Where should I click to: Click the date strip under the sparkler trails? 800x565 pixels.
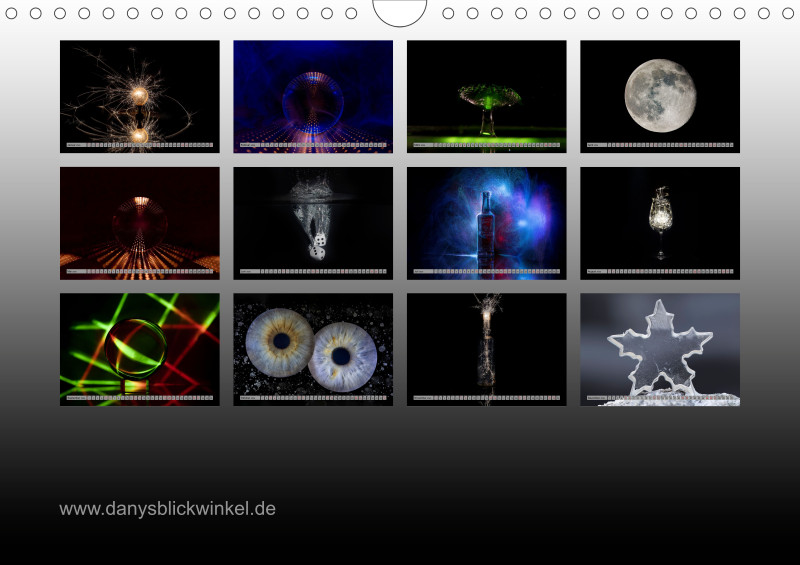(139, 146)
